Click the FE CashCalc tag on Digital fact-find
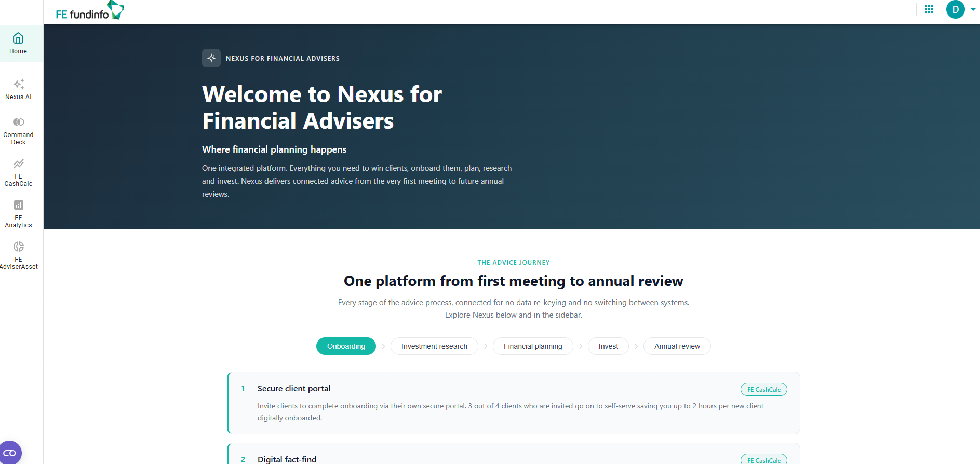The height and width of the screenshot is (464, 980). tap(764, 460)
